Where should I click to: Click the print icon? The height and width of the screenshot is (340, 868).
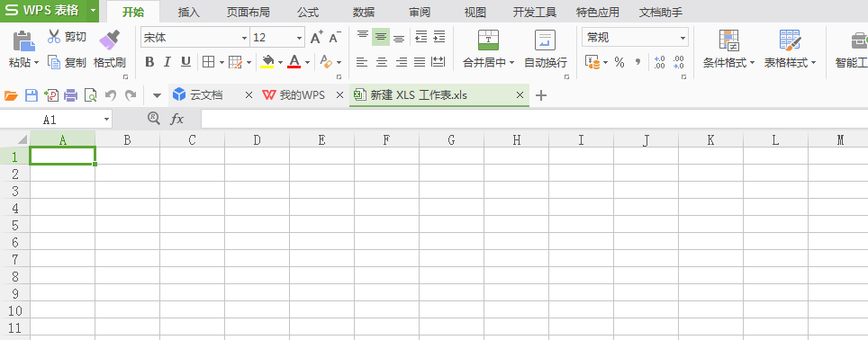click(x=71, y=95)
